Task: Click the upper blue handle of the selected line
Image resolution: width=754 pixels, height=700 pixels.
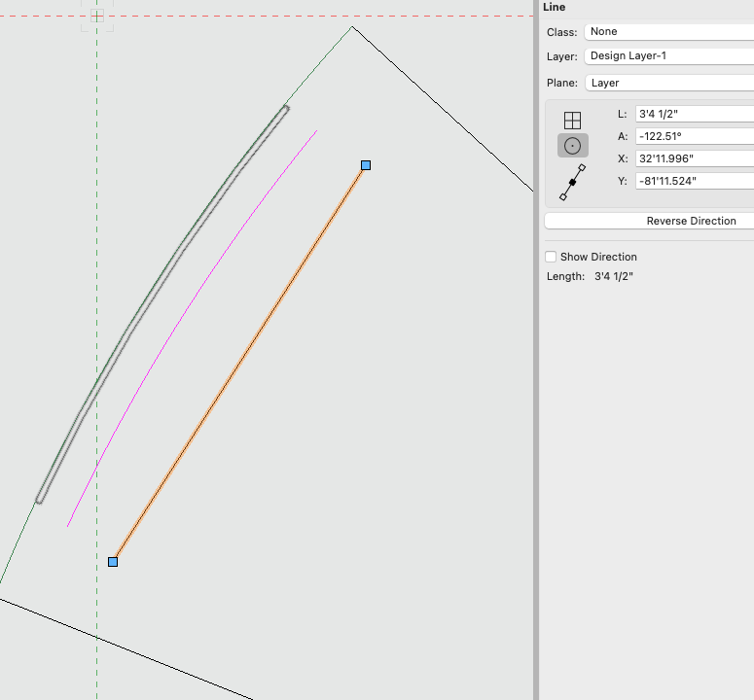Action: [366, 165]
